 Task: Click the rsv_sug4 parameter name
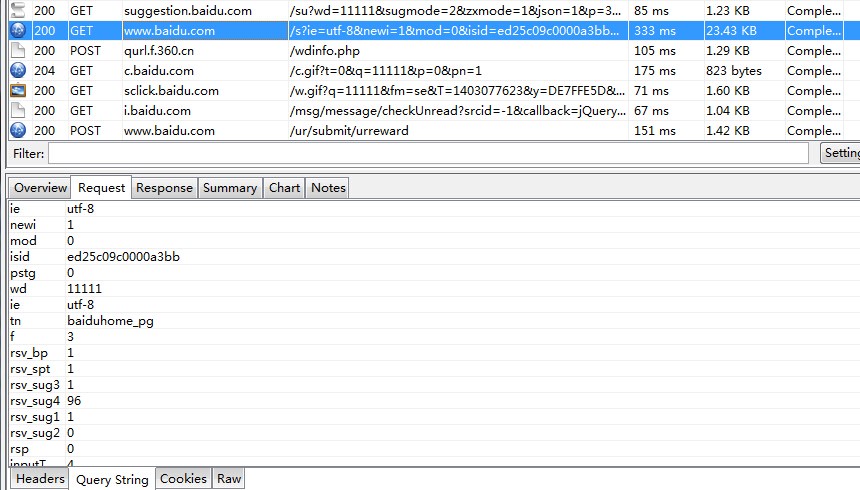pos(35,401)
